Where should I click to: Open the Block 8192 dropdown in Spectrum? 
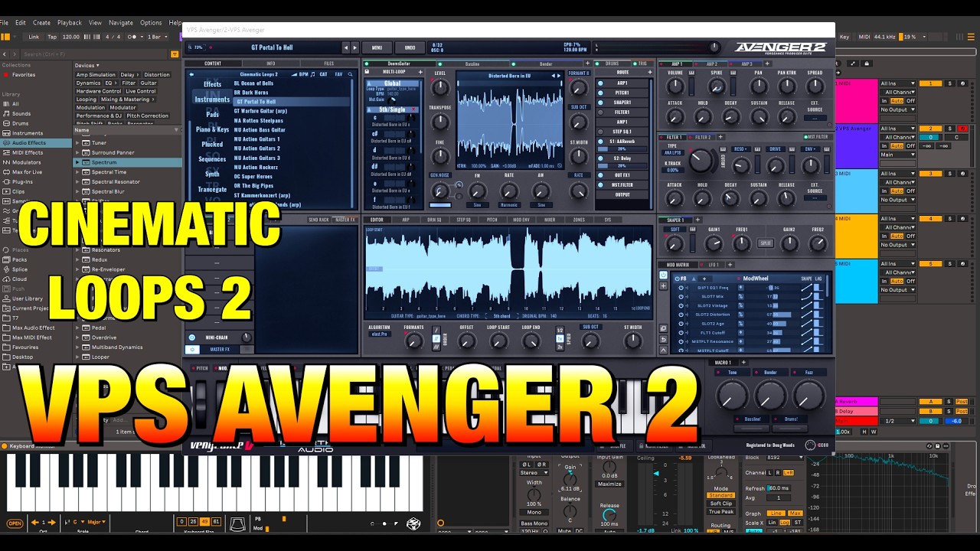784,458
